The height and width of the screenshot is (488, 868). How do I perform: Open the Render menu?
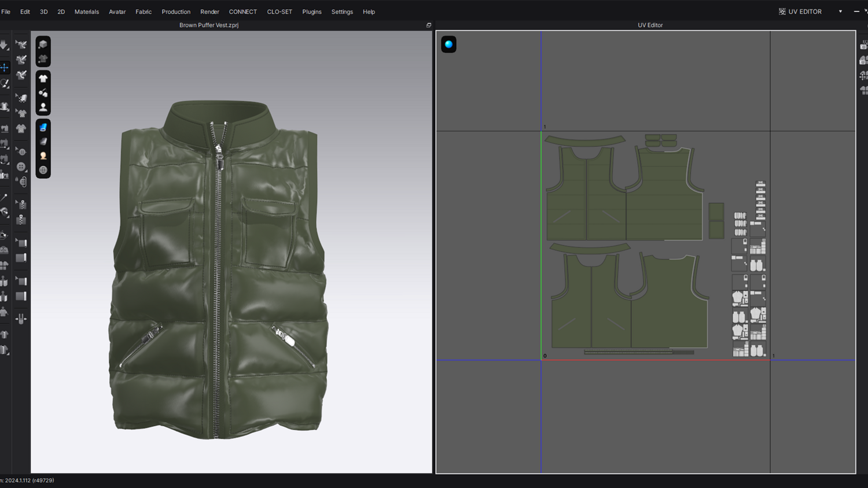click(209, 12)
